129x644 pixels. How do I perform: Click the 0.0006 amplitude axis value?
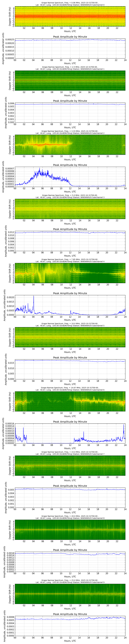pos(10,617)
